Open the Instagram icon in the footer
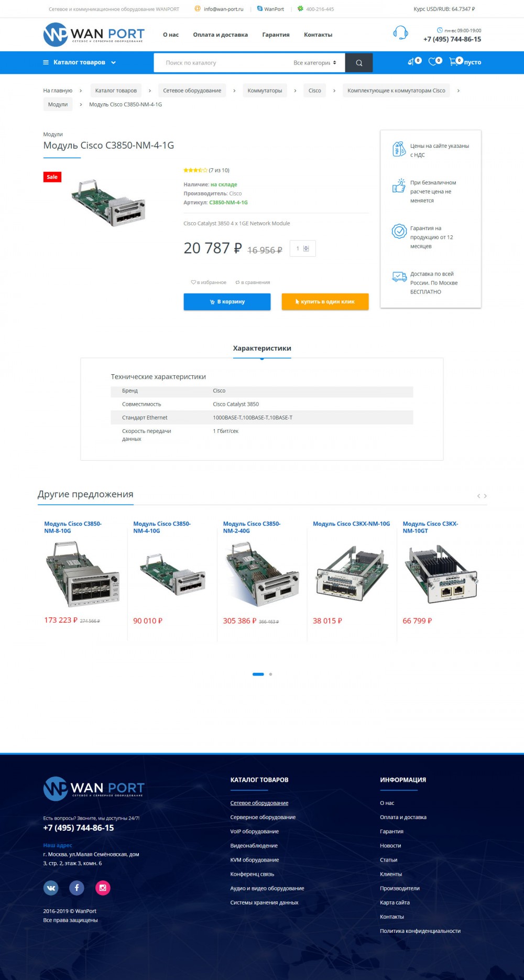This screenshot has height=980, width=524. click(103, 888)
